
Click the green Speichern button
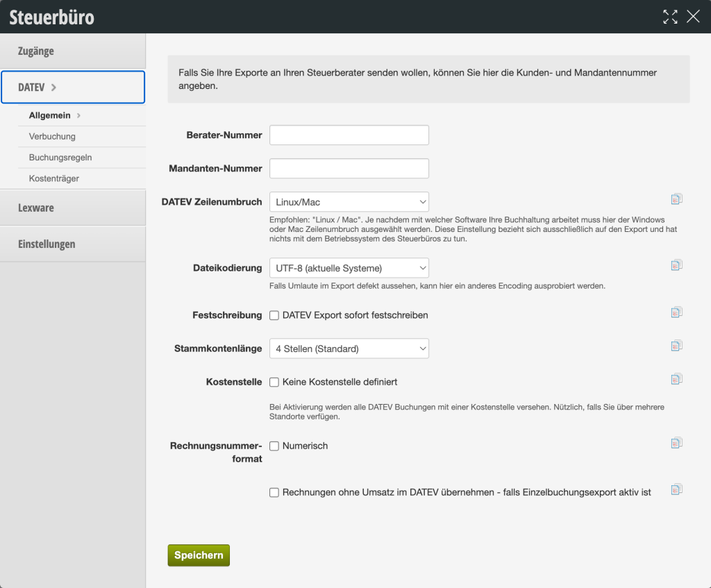(199, 555)
